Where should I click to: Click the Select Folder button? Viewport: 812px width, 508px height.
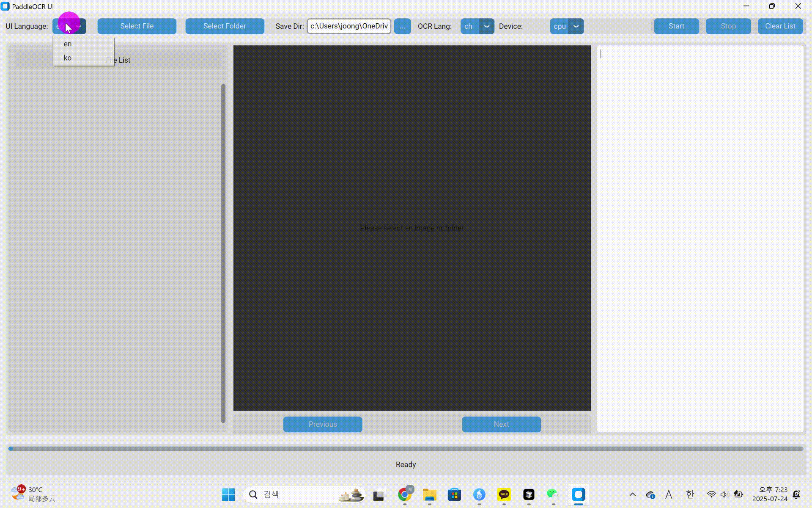tap(225, 26)
